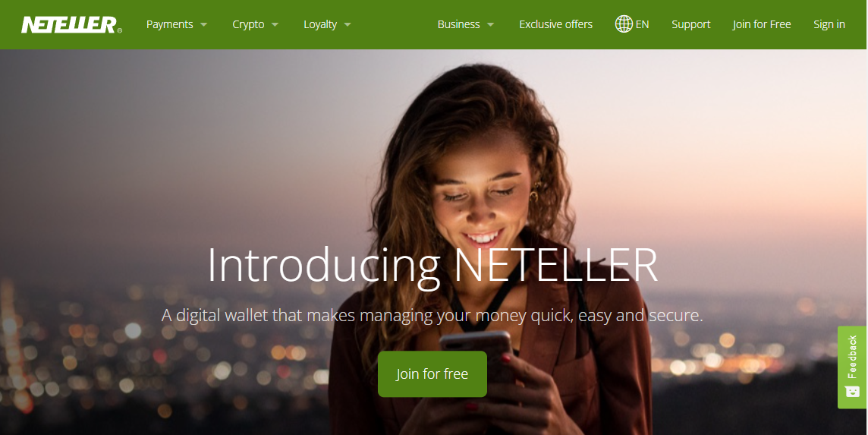Expand the arrow next to Loyalty
The width and height of the screenshot is (868, 435).
click(x=348, y=25)
